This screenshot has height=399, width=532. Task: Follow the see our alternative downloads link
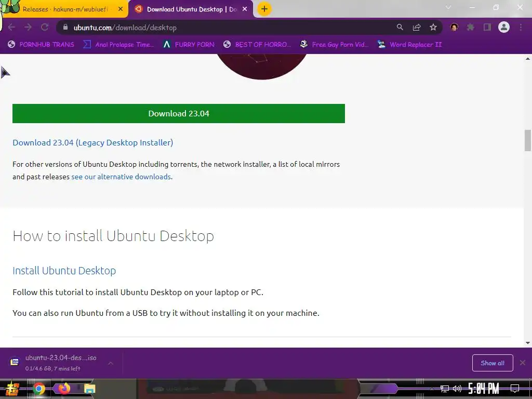121,177
